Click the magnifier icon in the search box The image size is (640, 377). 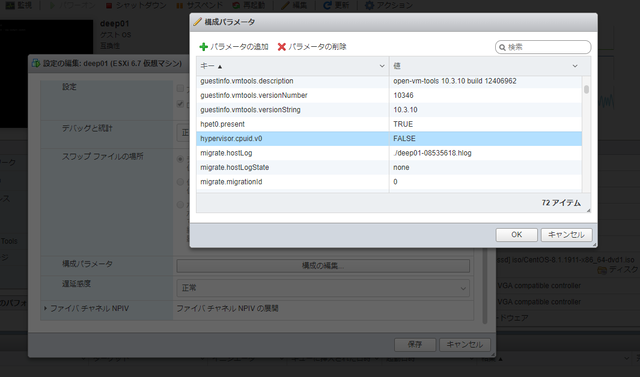[502, 47]
